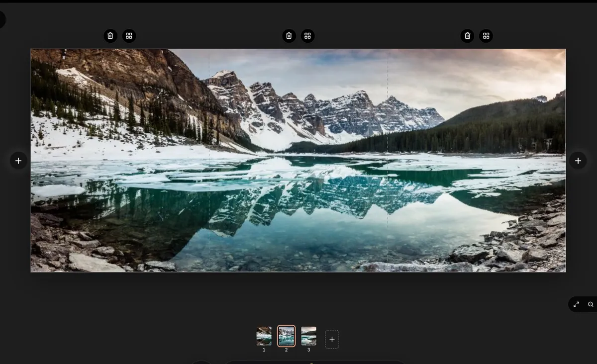Add a slide before the panorama with left plus
Screen dimensions: 597x364
(x=18, y=161)
